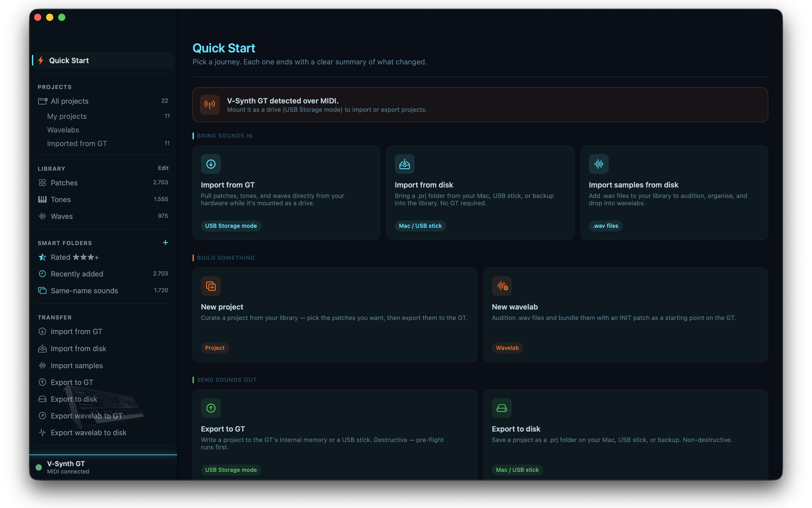Open My projects list

(x=103, y=116)
